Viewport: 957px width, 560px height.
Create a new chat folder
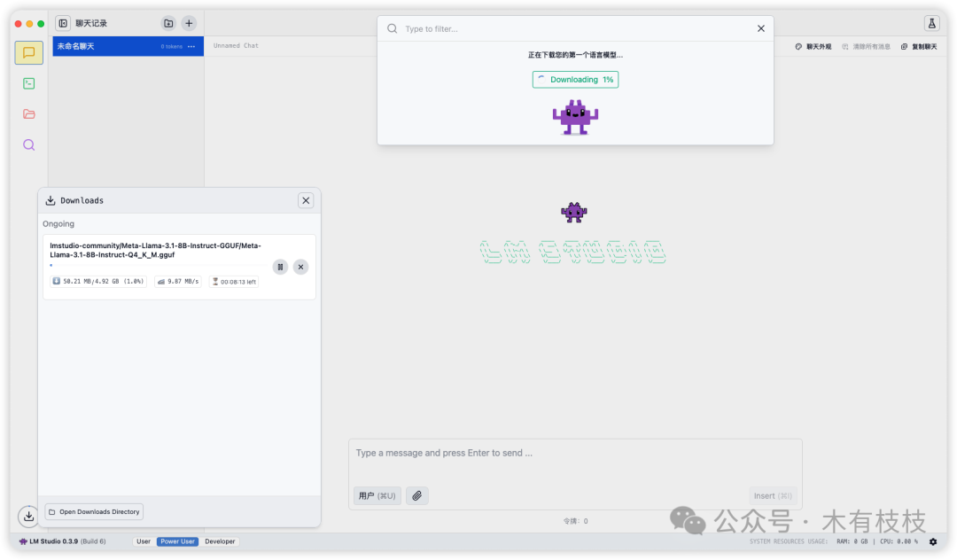click(168, 23)
